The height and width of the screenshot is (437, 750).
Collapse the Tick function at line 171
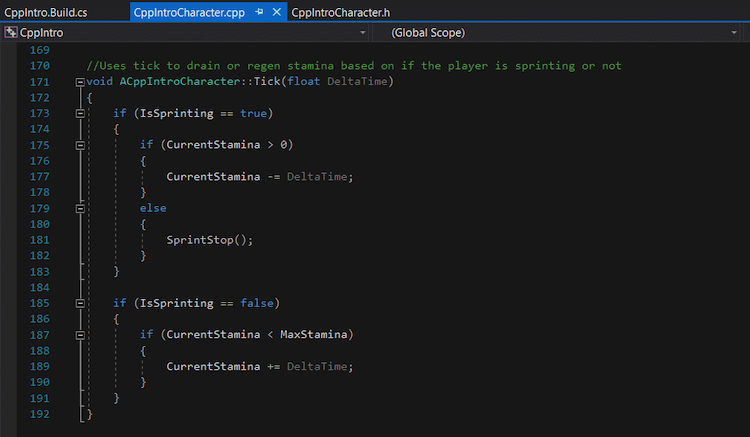point(80,82)
